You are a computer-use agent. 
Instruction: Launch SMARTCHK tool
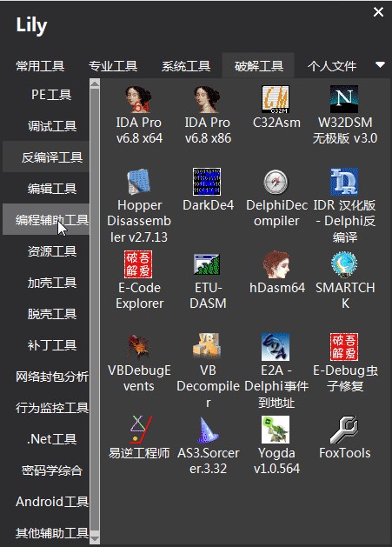(x=344, y=280)
